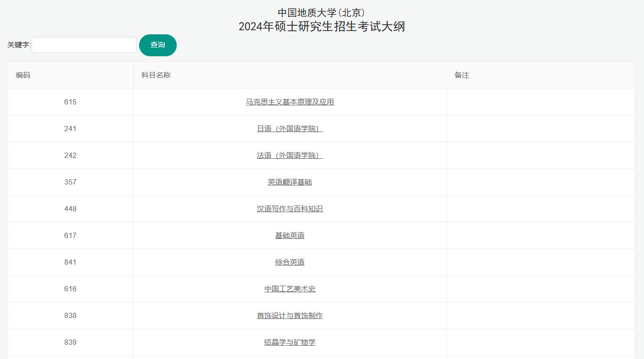This screenshot has width=644, height=359.
Task: Select the code cell 617
Action: [x=70, y=236]
